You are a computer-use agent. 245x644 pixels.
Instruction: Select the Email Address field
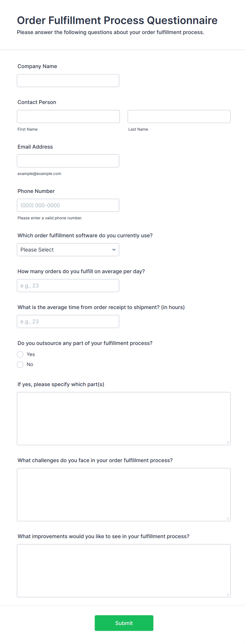coord(68,161)
